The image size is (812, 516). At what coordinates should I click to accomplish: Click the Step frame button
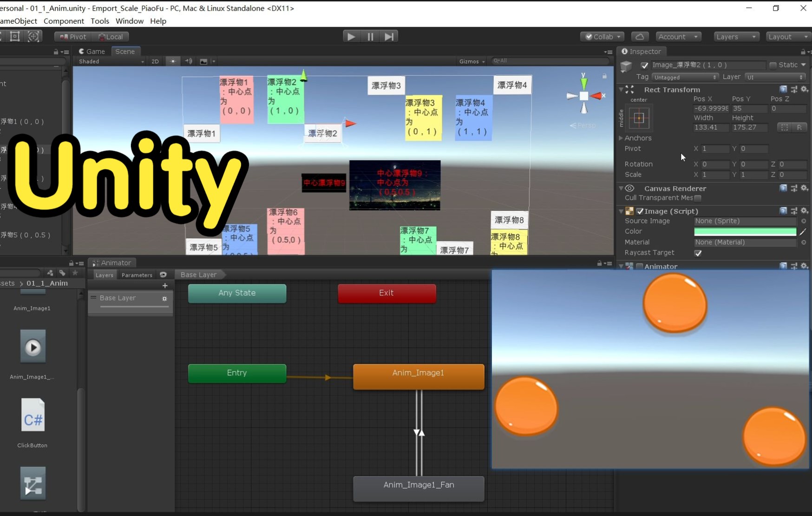click(389, 36)
